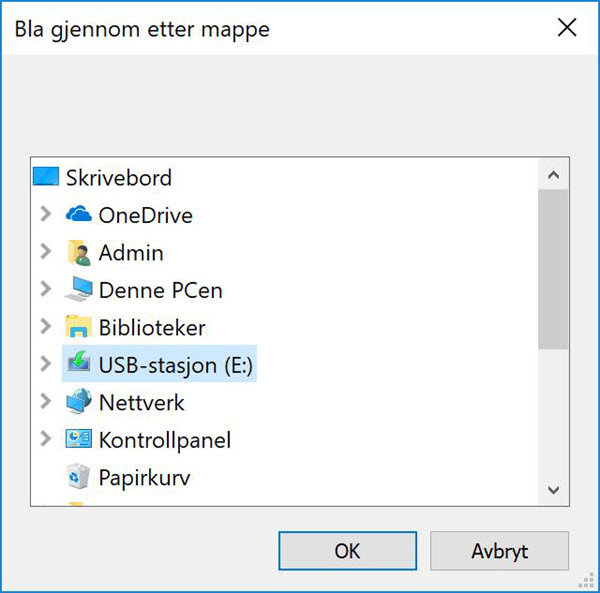Confirm selection with OK button
The image size is (600, 593).
(347, 551)
